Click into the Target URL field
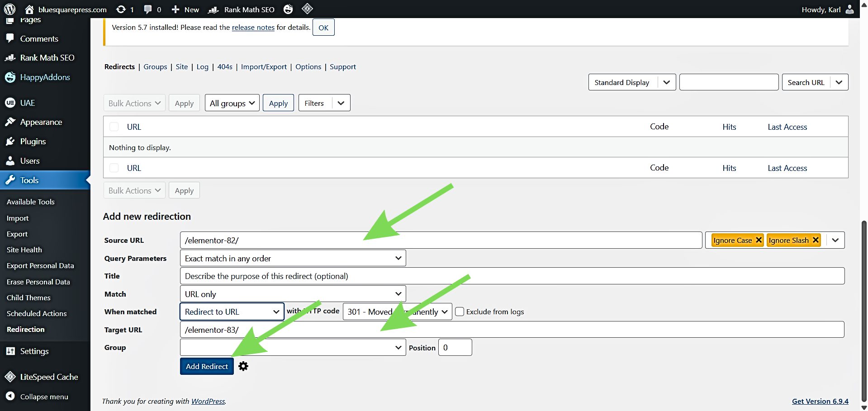 [x=511, y=330]
